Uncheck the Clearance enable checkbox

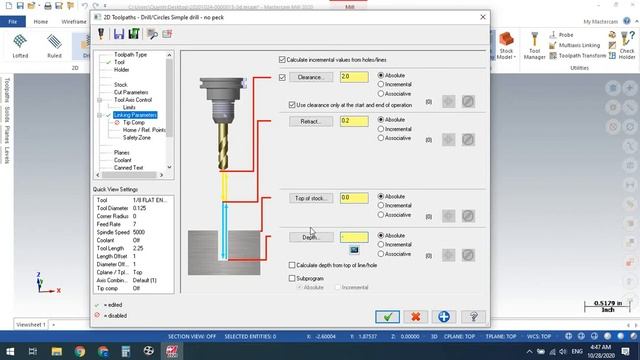click(282, 77)
